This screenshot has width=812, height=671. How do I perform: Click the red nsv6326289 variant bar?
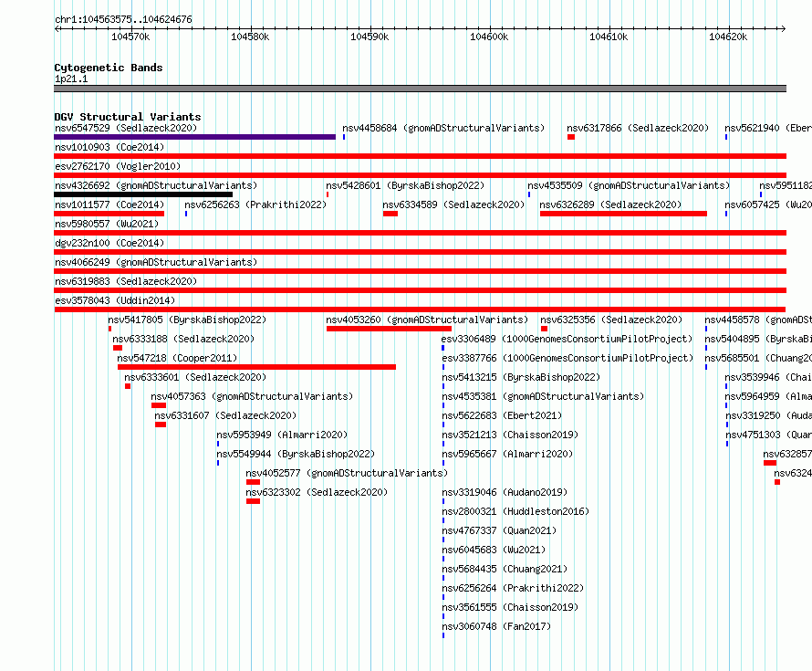(x=623, y=214)
